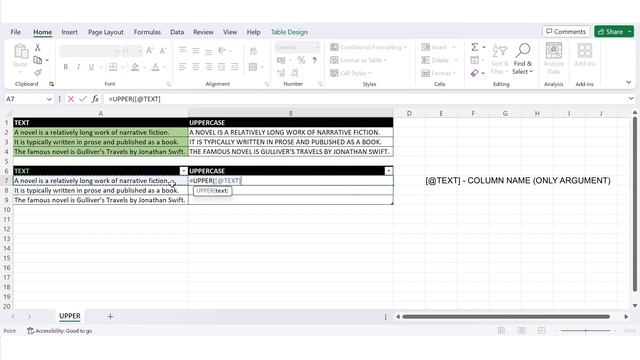Open the File menu
The image size is (640, 360).
16,32
